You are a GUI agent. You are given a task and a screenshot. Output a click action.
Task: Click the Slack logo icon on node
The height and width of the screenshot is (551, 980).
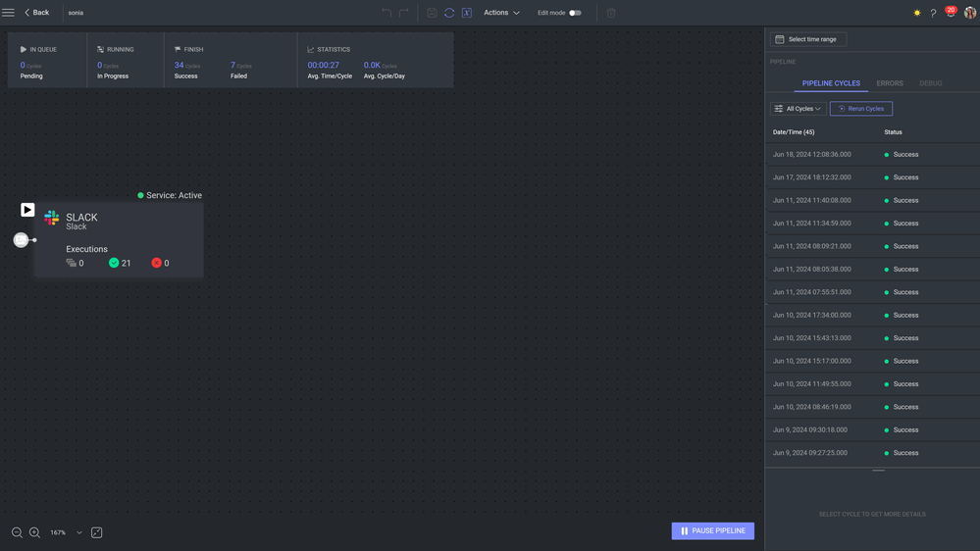coord(52,218)
